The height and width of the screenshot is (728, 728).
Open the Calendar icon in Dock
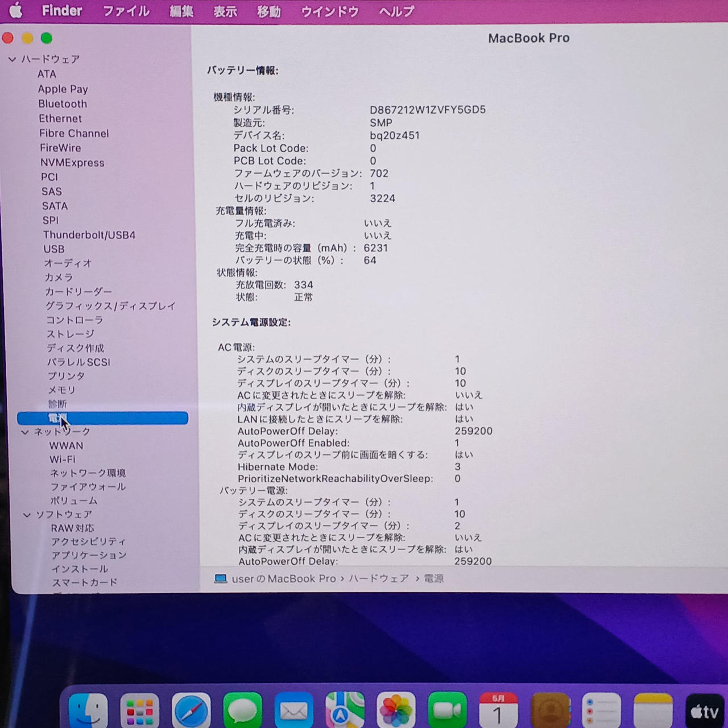click(x=498, y=711)
